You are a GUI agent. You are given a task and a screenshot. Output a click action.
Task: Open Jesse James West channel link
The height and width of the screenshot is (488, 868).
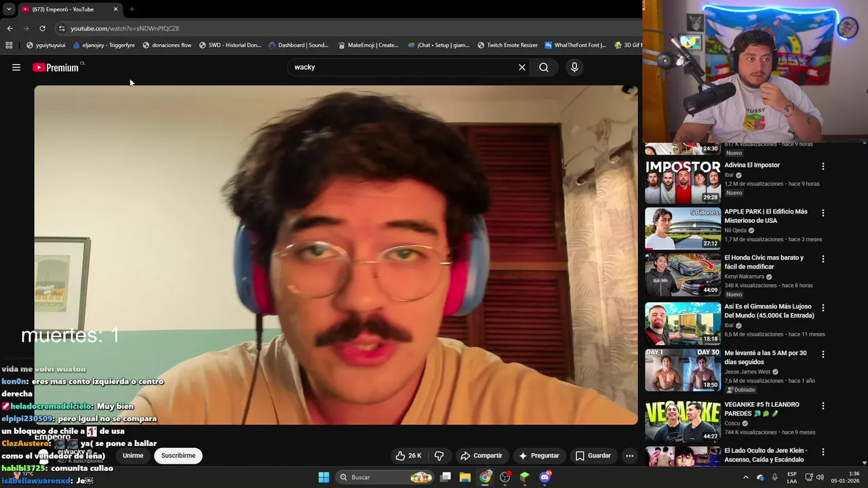(747, 371)
